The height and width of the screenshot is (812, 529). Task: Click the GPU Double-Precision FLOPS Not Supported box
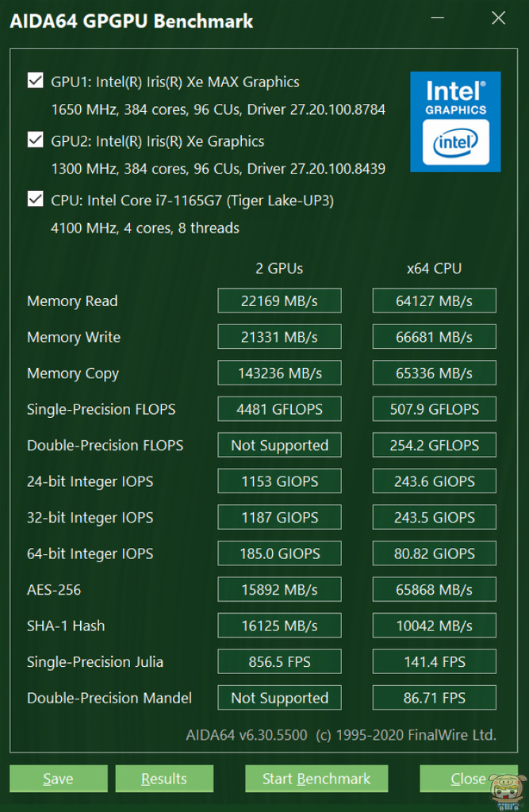(279, 445)
